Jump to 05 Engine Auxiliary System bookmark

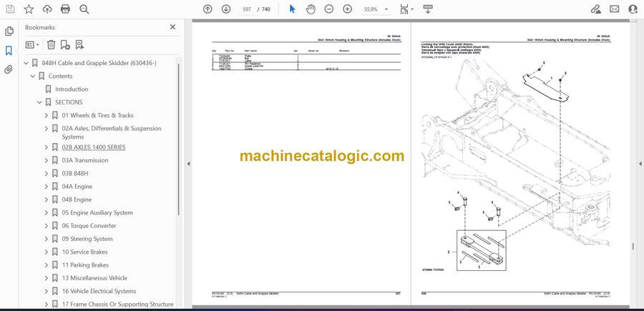coord(97,212)
